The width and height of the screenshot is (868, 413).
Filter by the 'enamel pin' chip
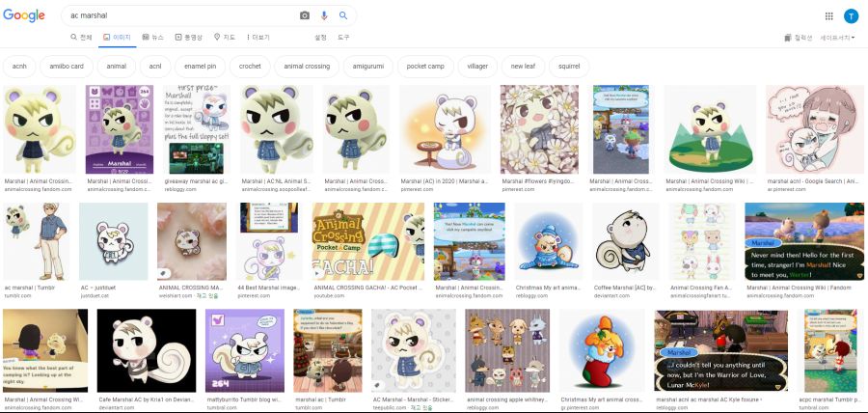pos(200,67)
